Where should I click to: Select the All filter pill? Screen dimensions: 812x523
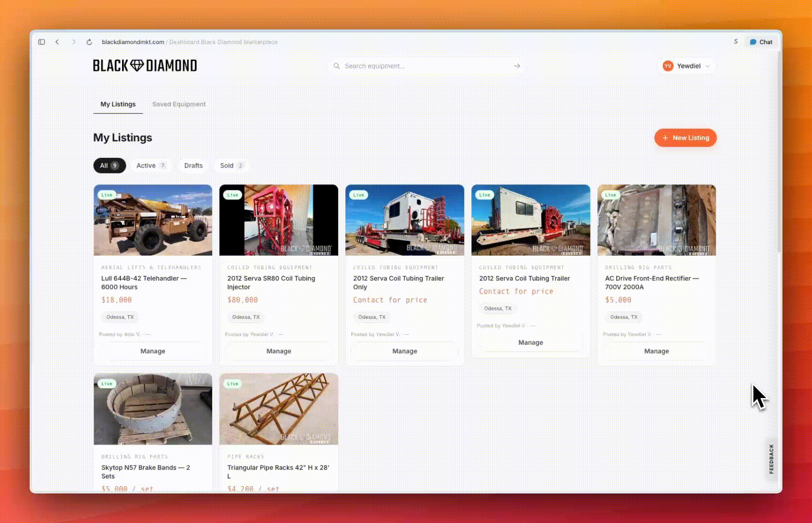click(109, 166)
